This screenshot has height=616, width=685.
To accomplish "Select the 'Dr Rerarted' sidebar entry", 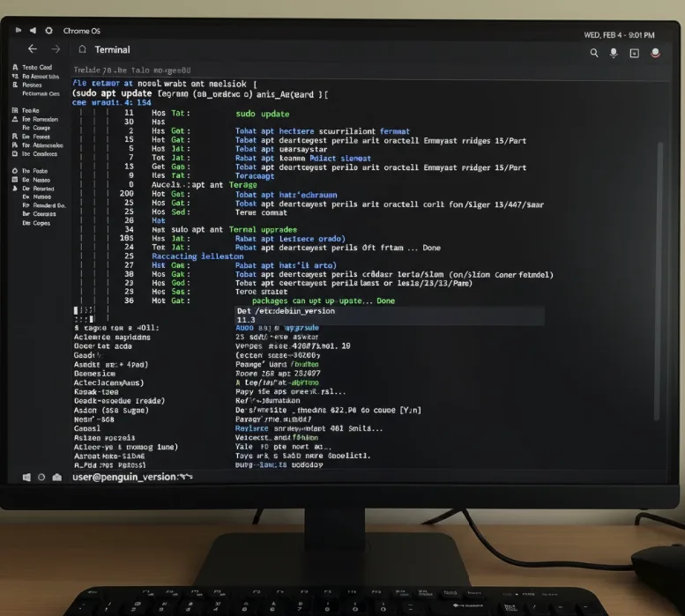I will (38, 189).
